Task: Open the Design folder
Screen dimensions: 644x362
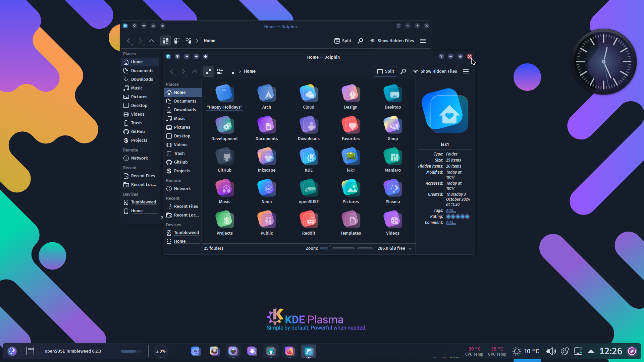Action: pyautogui.click(x=351, y=97)
